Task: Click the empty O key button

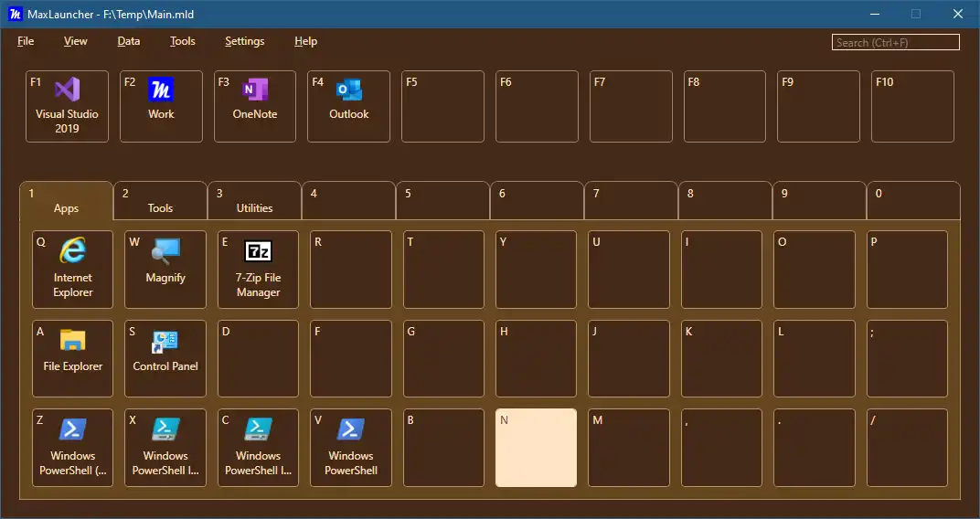Action: coord(815,270)
